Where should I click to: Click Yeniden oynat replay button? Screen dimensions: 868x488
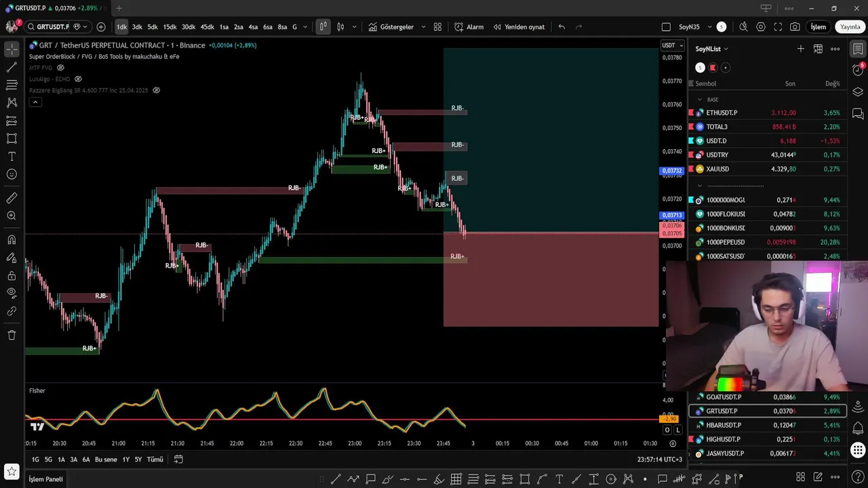pyautogui.click(x=519, y=27)
